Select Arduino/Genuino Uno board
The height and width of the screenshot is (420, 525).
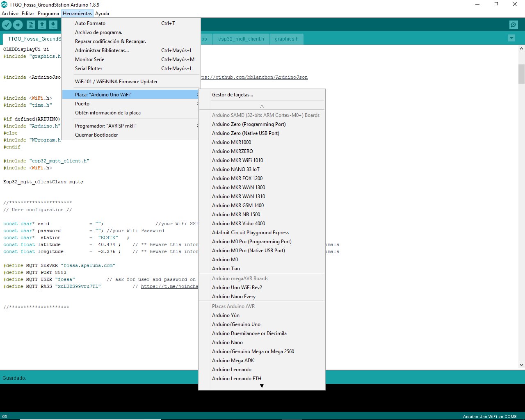(236, 324)
